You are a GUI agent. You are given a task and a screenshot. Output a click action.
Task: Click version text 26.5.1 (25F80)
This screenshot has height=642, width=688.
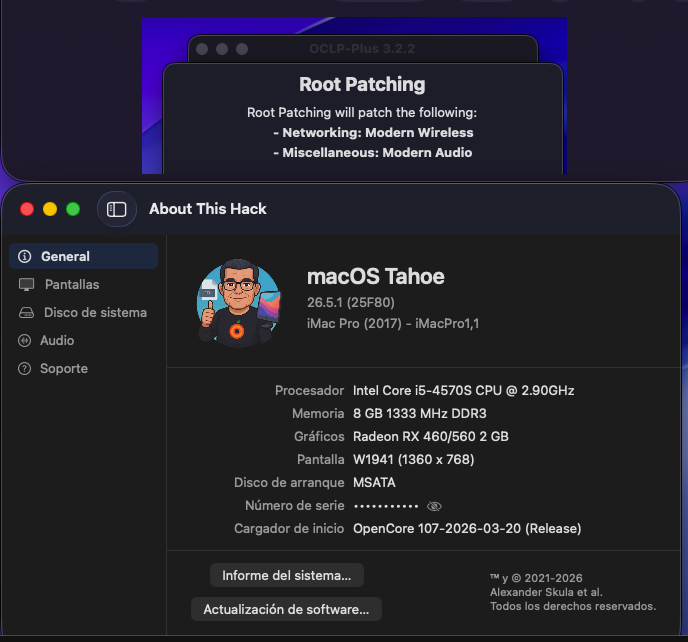click(351, 302)
